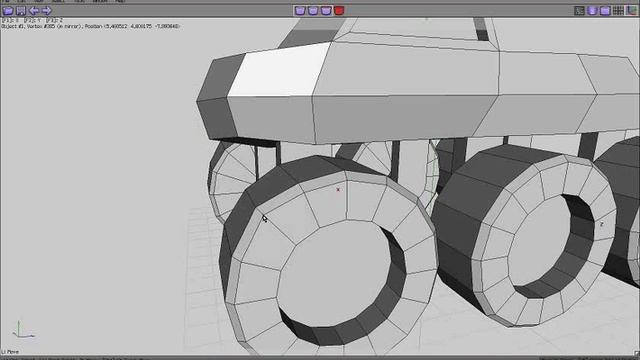Switch to edge selection mode
The width and height of the screenshot is (640, 360).
(x=313, y=11)
